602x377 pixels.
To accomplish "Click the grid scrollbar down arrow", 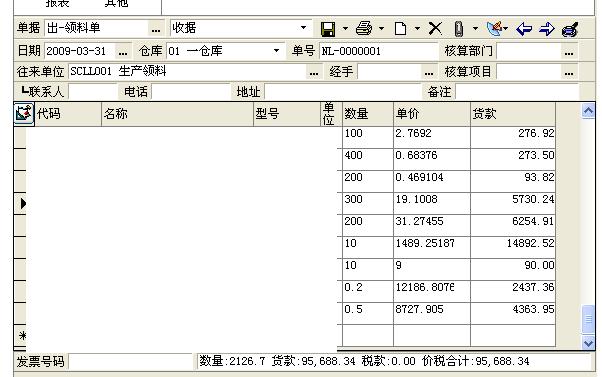I will point(588,342).
